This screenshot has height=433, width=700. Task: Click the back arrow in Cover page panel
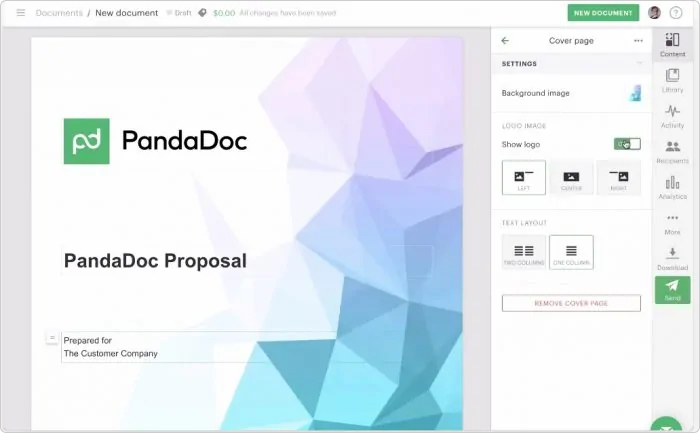[x=505, y=41]
